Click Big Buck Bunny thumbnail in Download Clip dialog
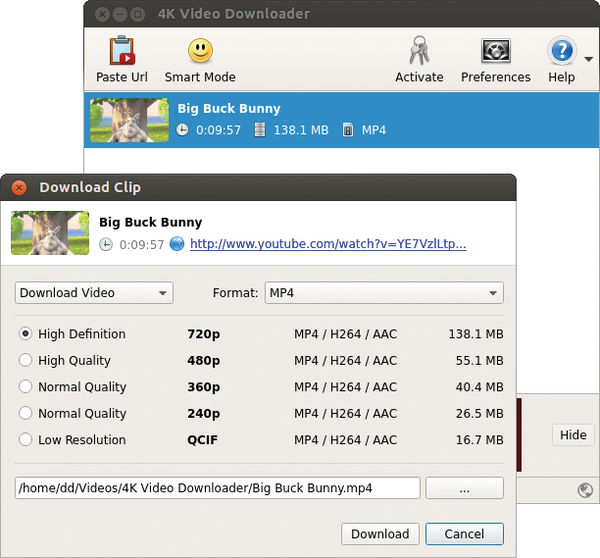600x558 pixels. coord(50,233)
